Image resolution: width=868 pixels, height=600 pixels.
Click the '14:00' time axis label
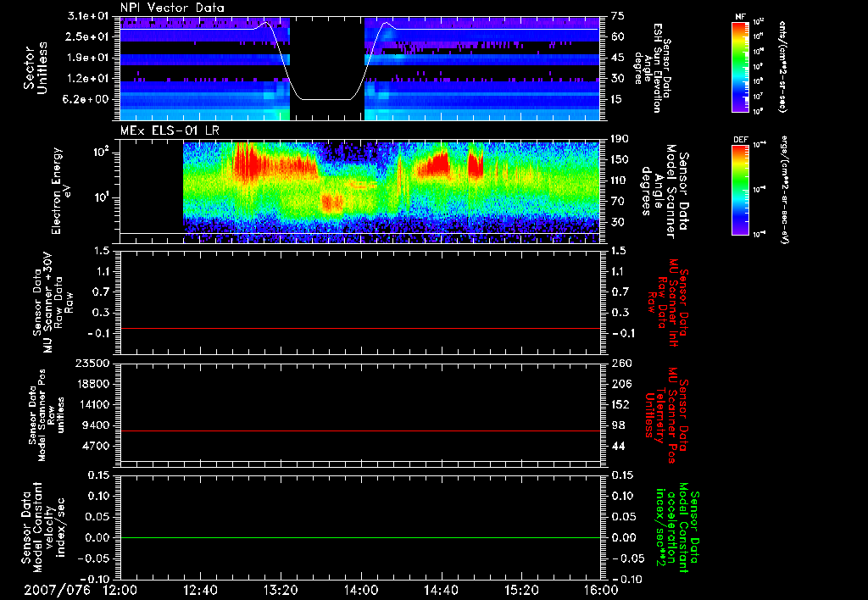(361, 590)
